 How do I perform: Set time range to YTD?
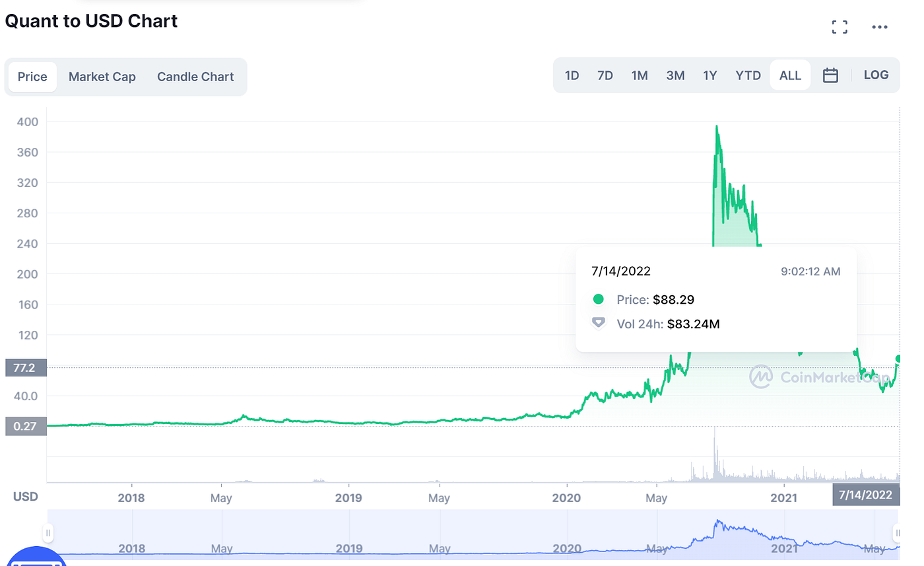(748, 75)
